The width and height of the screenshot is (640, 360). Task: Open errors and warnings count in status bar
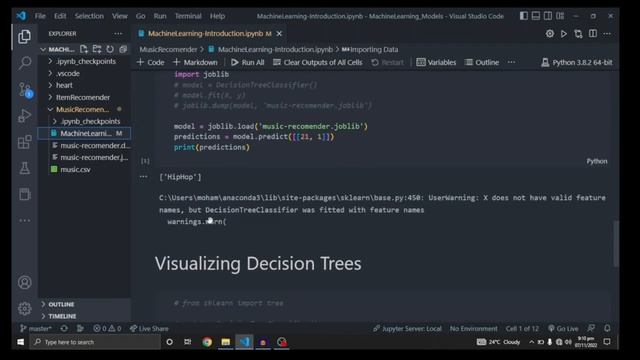(x=107, y=328)
